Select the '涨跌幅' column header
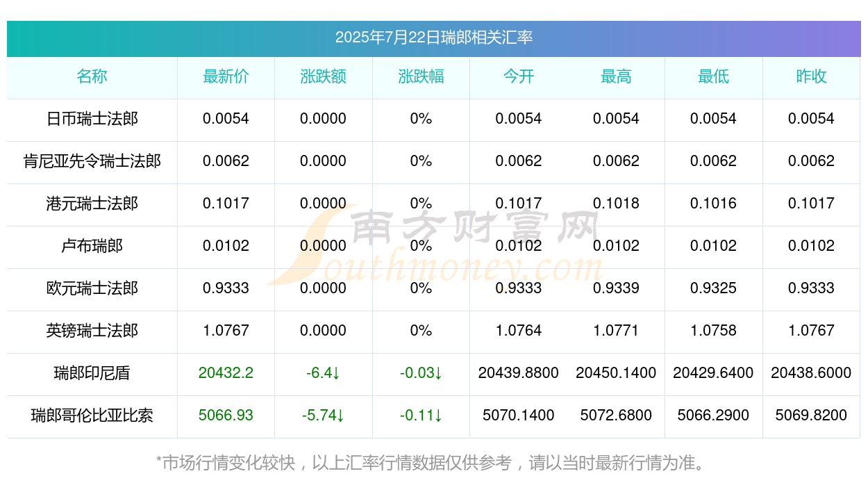This screenshot has width=868, height=485. pyautogui.click(x=421, y=76)
